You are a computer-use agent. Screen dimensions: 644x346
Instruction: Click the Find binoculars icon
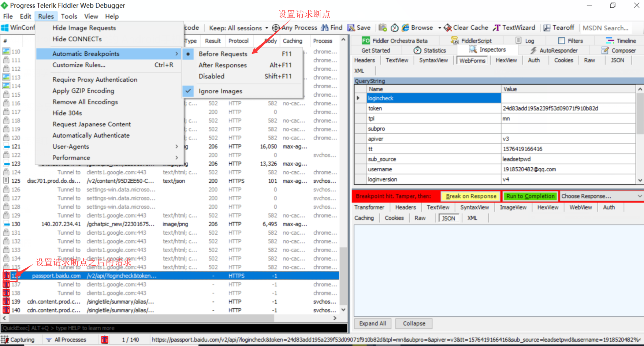[325, 28]
